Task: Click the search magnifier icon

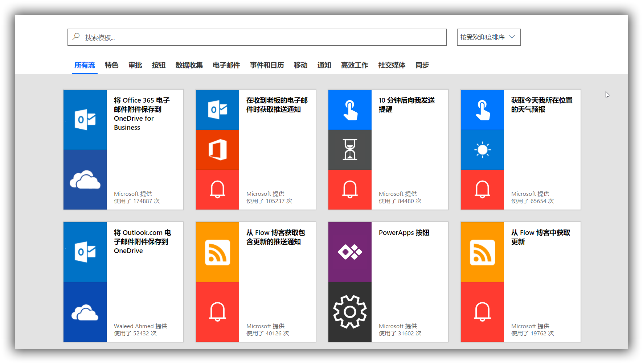Action: click(76, 37)
